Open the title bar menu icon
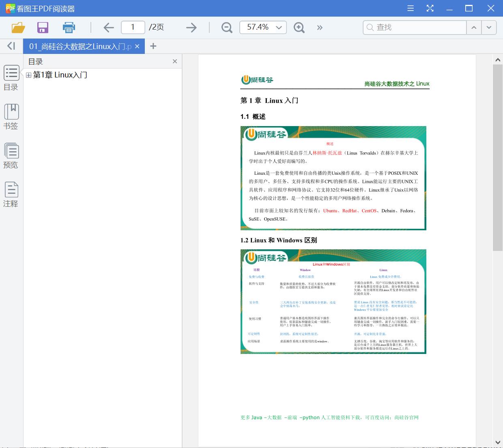503x448 pixels. coord(411,8)
